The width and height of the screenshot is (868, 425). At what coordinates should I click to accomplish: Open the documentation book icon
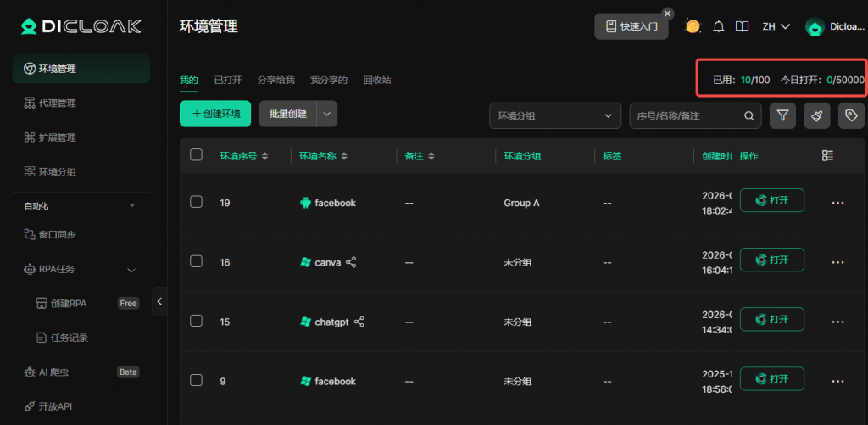(743, 26)
